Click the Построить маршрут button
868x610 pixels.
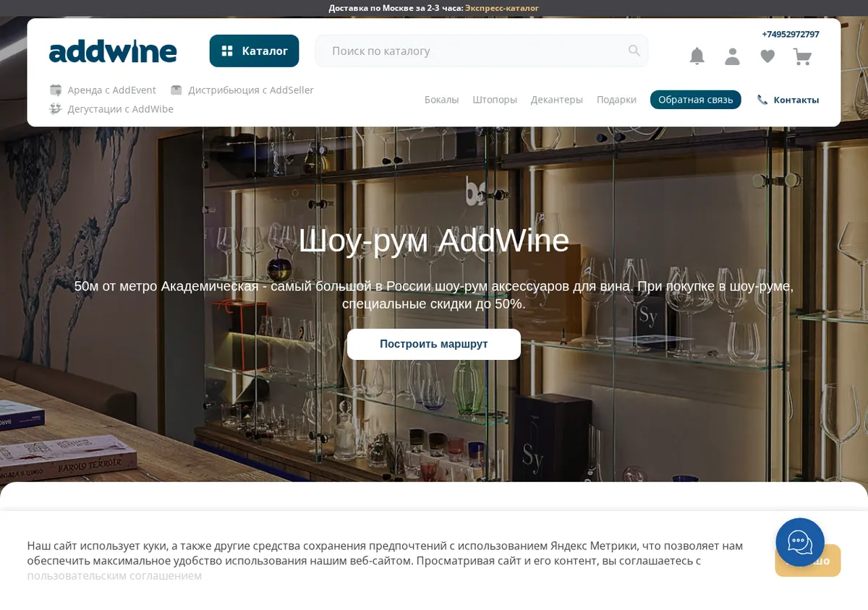click(434, 344)
